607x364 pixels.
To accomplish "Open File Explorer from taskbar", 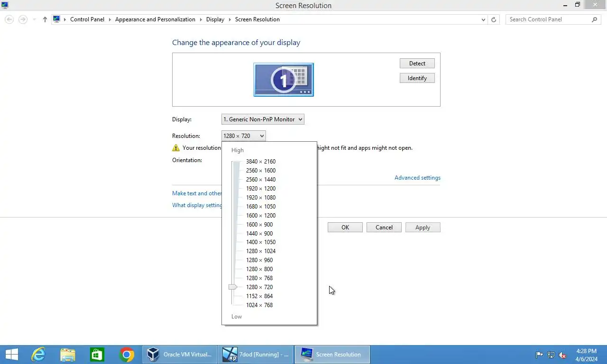I will [x=68, y=355].
